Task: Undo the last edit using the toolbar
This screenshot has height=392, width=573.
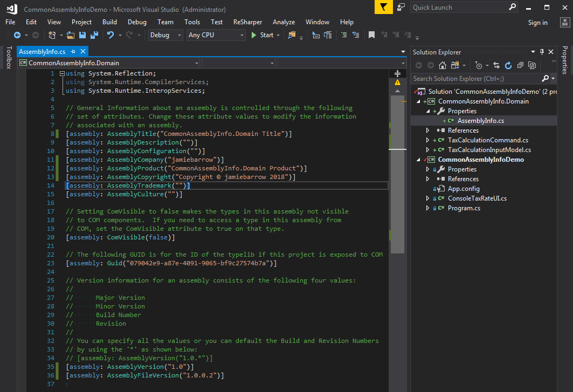Action: pos(110,35)
